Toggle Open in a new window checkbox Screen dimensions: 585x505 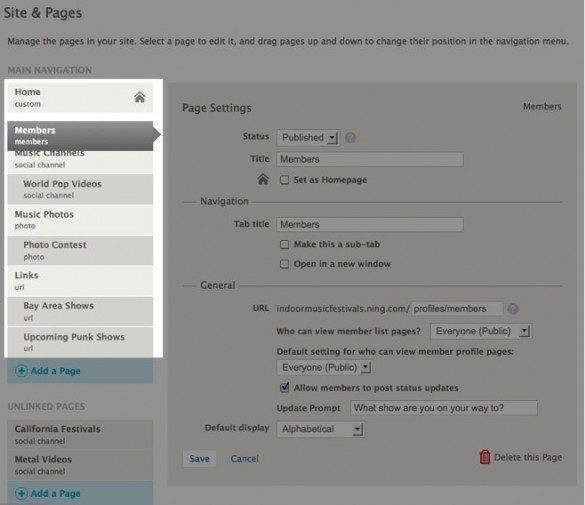pos(284,264)
